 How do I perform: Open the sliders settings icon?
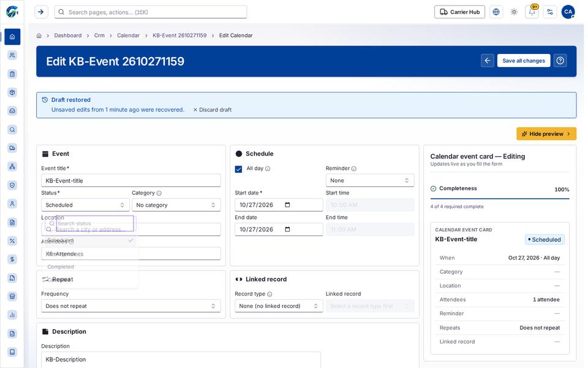(x=550, y=12)
